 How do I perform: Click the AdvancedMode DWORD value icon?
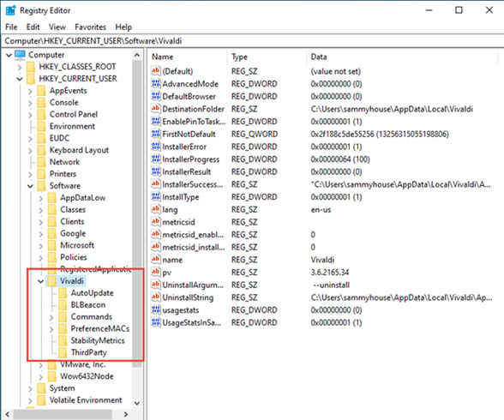pos(156,83)
